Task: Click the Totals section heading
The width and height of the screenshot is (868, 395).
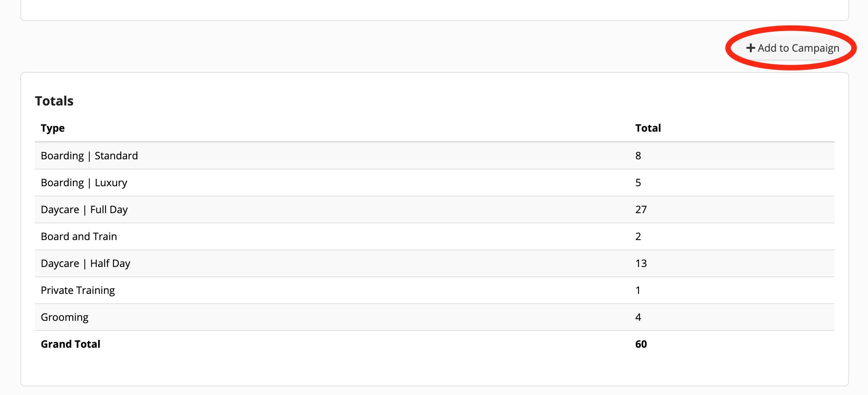Action: pos(54,101)
